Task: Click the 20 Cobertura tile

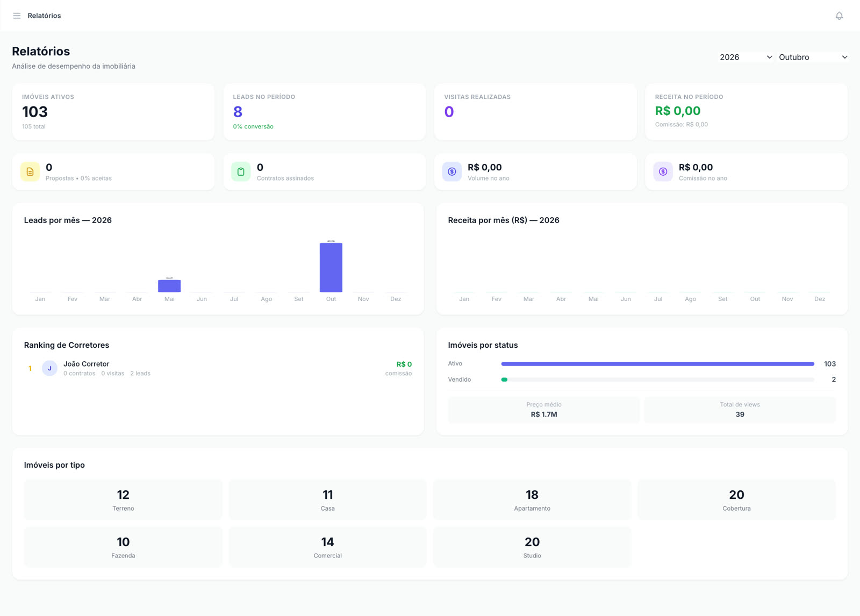Action: [x=736, y=500]
